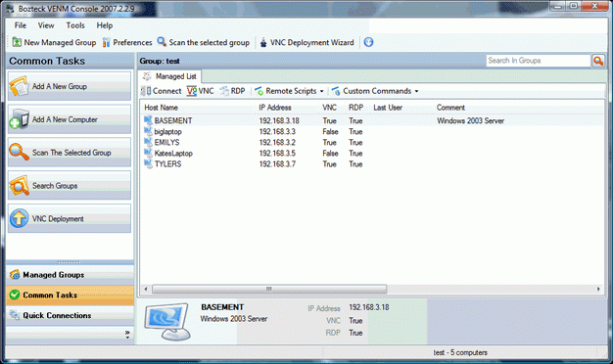The width and height of the screenshot is (613, 364).
Task: Switch to the Managed List tab
Action: tap(169, 76)
